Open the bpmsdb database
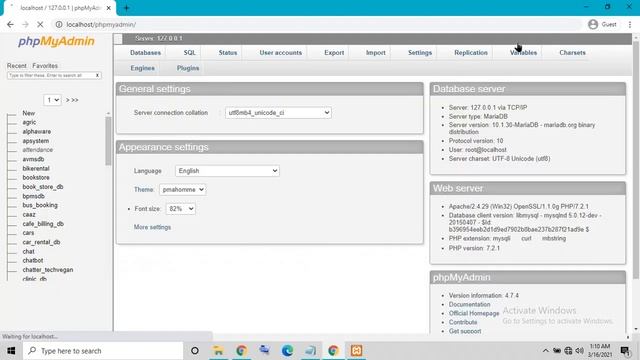The width and height of the screenshot is (640, 360). pos(33,196)
